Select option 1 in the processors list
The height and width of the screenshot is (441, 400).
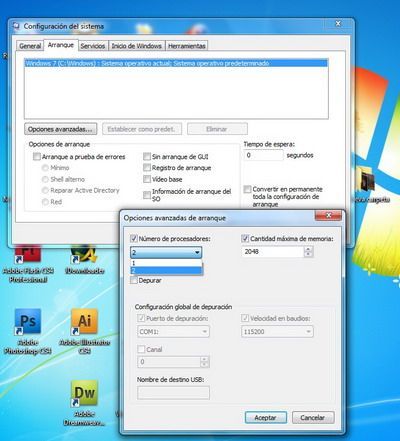point(166,263)
